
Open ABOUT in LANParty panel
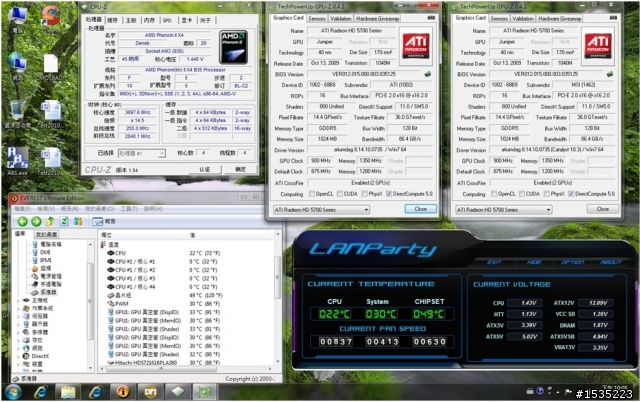611,262
